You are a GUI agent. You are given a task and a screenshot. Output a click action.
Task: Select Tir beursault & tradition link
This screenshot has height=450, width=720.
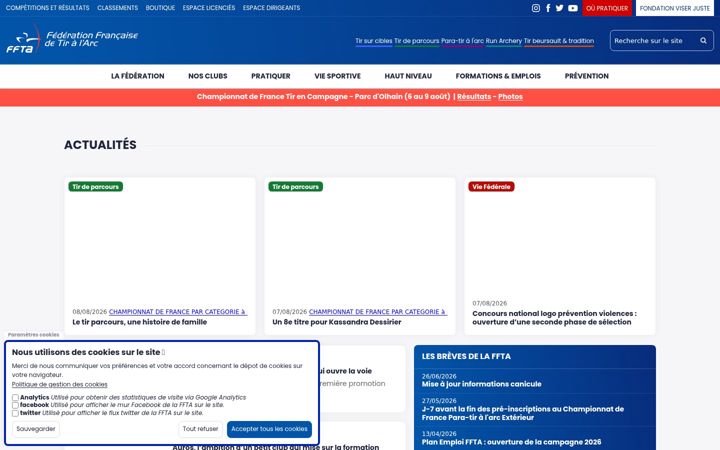pyautogui.click(x=559, y=41)
